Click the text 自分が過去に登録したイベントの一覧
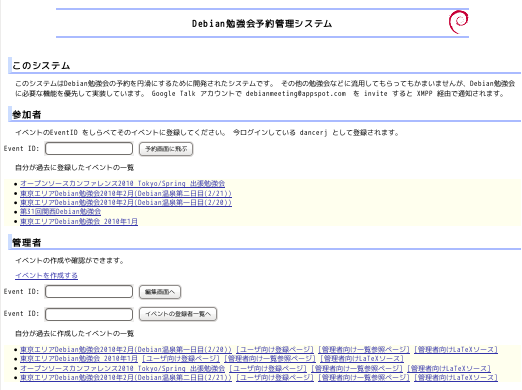 coord(74,167)
